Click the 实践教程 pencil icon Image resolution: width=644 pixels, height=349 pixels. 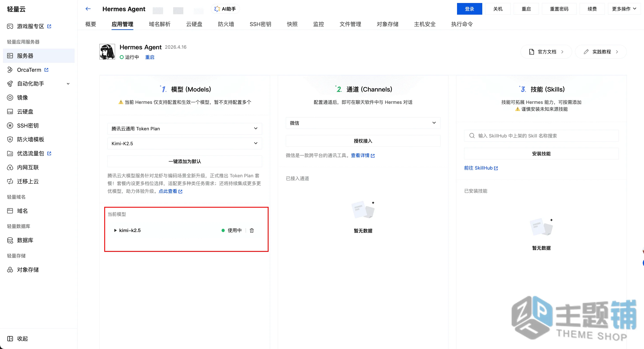[x=586, y=52]
